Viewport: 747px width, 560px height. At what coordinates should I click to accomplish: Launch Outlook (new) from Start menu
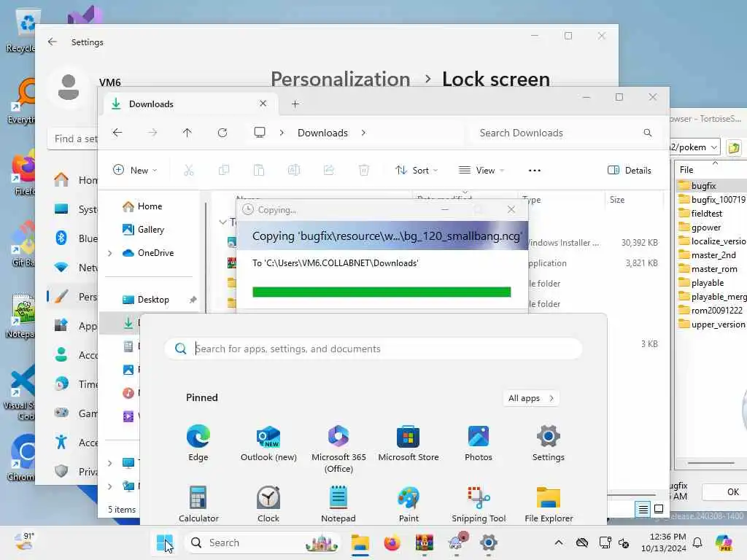(x=268, y=443)
